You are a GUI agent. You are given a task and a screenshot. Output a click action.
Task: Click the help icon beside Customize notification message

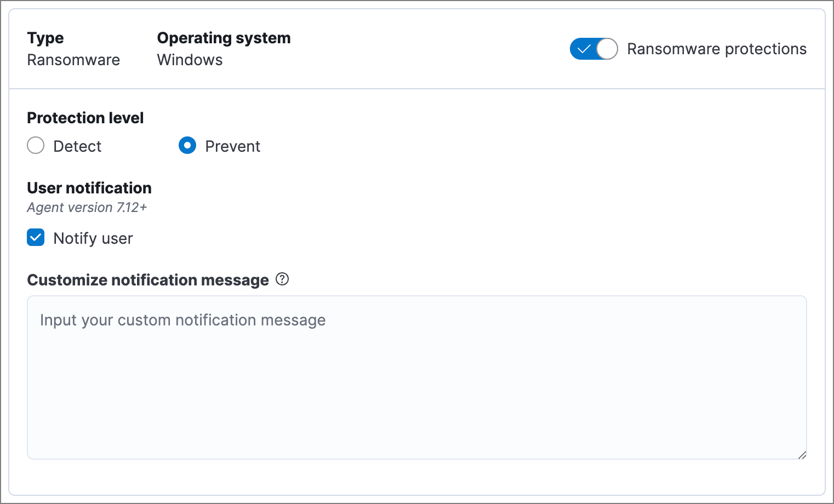click(x=282, y=279)
